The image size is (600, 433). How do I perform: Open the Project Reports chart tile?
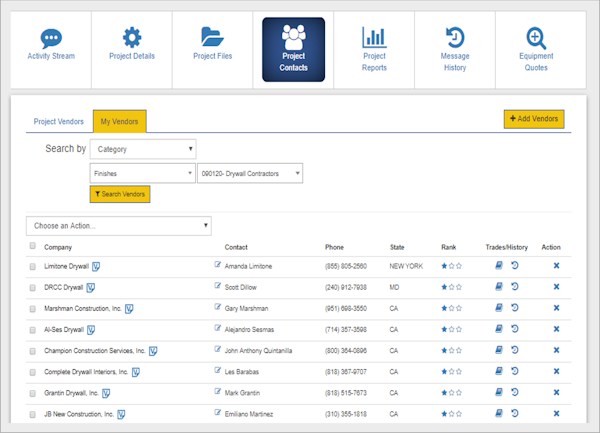pos(374,50)
